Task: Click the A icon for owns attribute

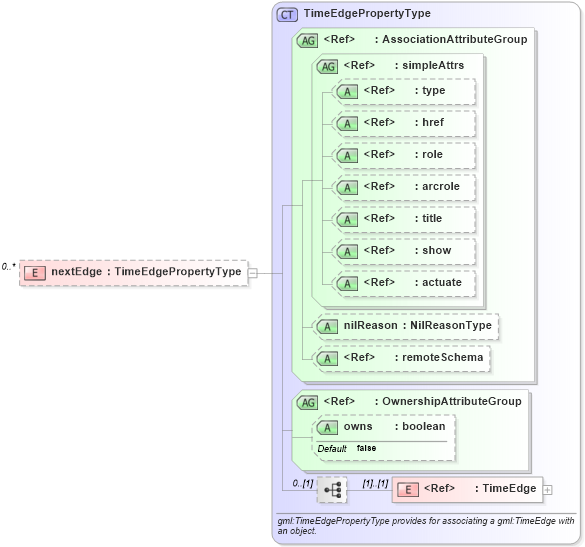Action: pyautogui.click(x=327, y=428)
